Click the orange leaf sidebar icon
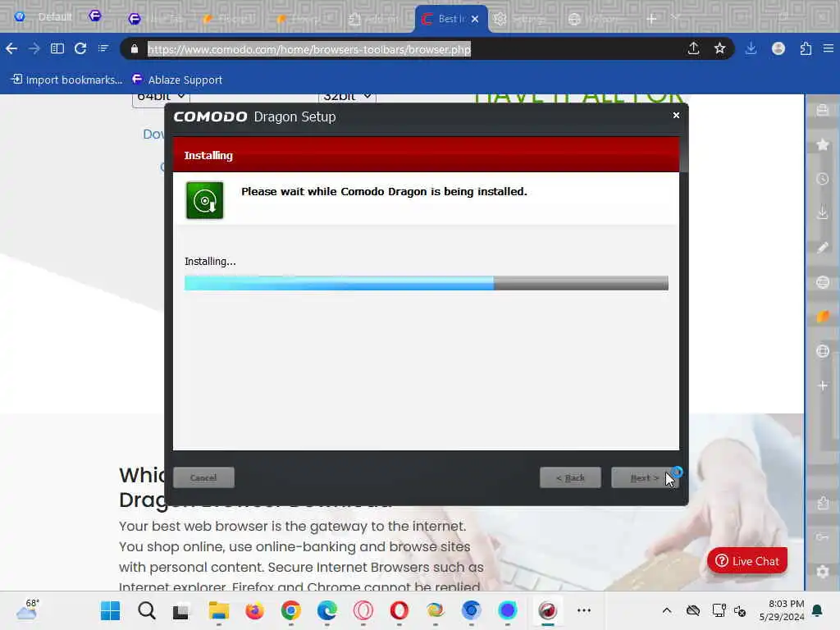The width and height of the screenshot is (840, 630). tap(823, 317)
